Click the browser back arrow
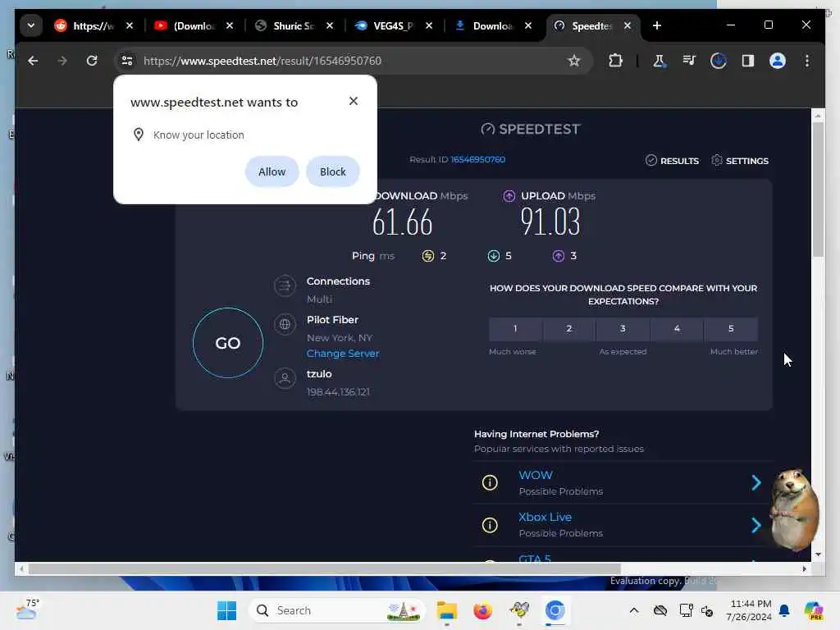Image resolution: width=840 pixels, height=630 pixels. coord(33,61)
